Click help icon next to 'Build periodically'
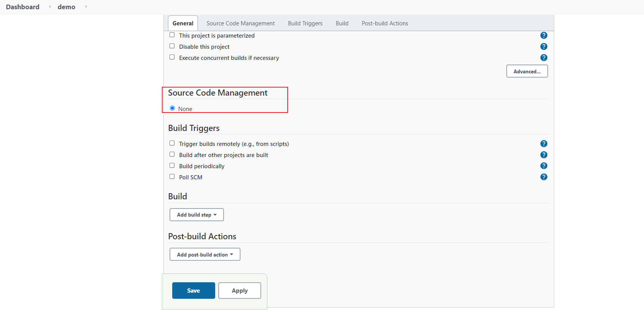 [544, 166]
